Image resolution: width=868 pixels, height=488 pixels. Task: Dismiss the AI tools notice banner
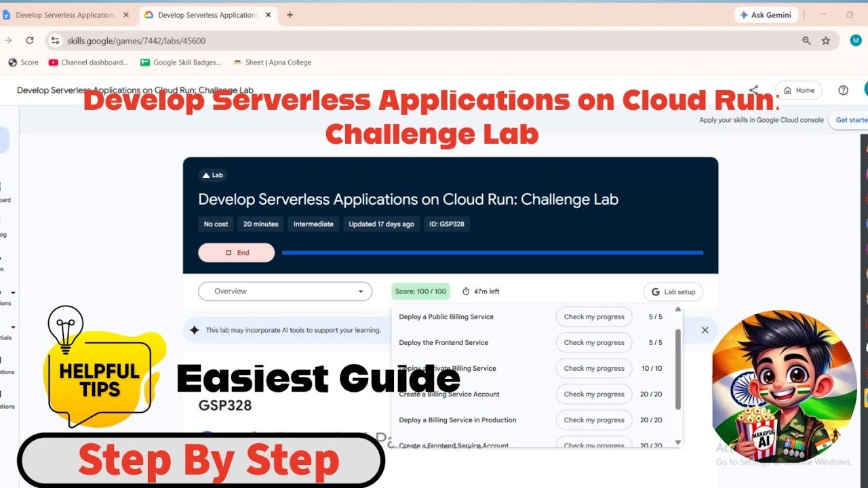(705, 330)
